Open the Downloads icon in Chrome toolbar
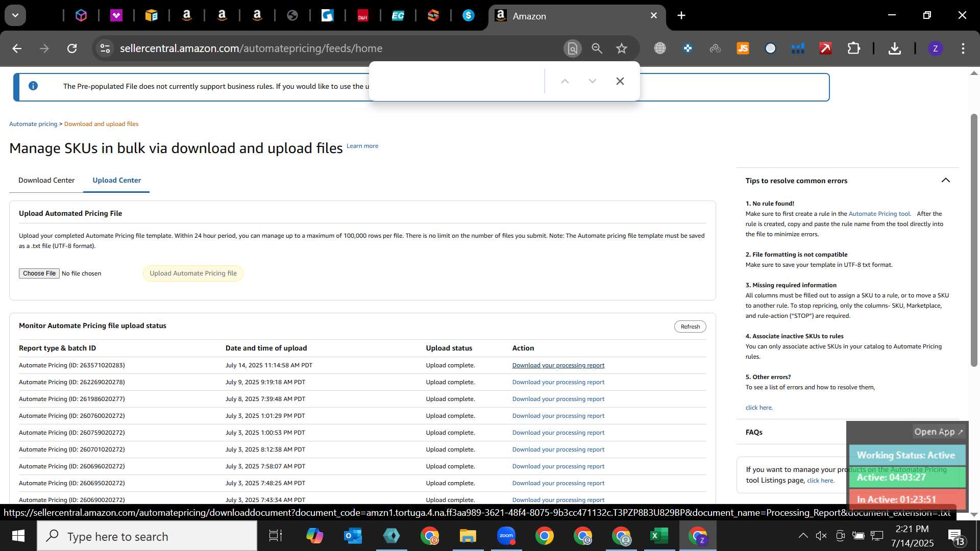 (894, 48)
